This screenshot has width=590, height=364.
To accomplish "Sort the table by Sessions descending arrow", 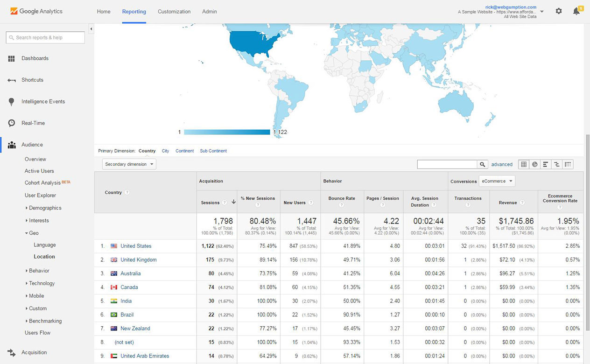I will coord(233,203).
